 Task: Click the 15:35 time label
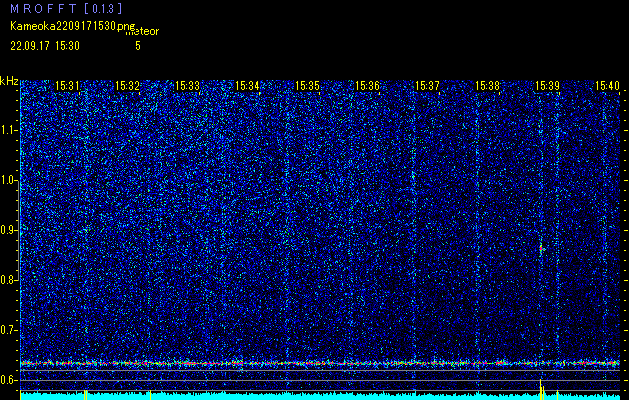coord(307,85)
